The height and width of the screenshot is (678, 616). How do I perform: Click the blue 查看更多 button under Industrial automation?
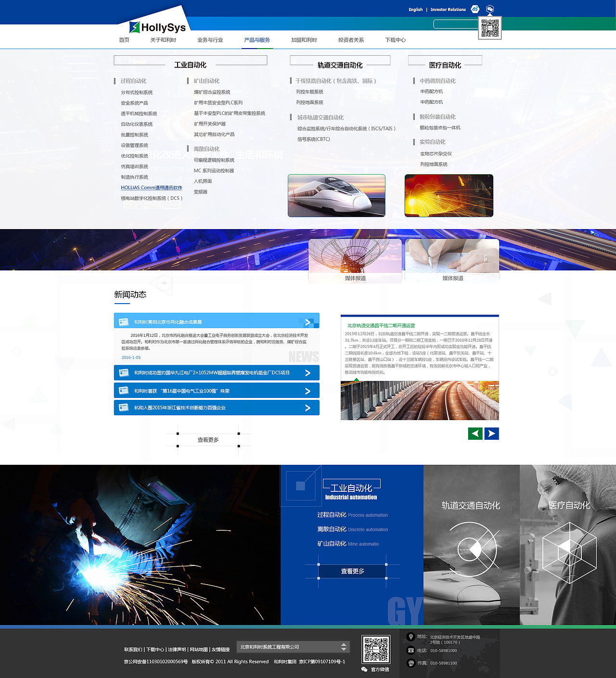pyautogui.click(x=352, y=571)
